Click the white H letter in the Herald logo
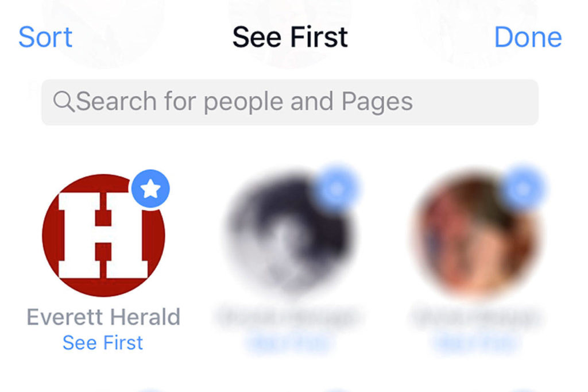Screen dimensions: 588x392 click(x=103, y=236)
